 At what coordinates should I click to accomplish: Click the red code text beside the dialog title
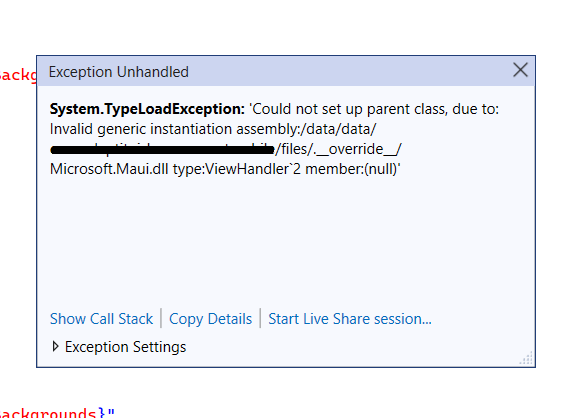[18, 75]
